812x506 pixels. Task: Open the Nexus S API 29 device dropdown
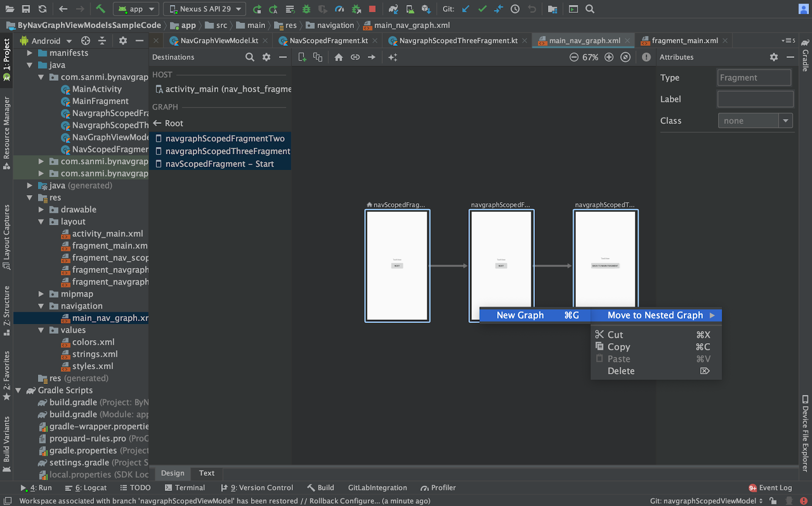[205, 9]
